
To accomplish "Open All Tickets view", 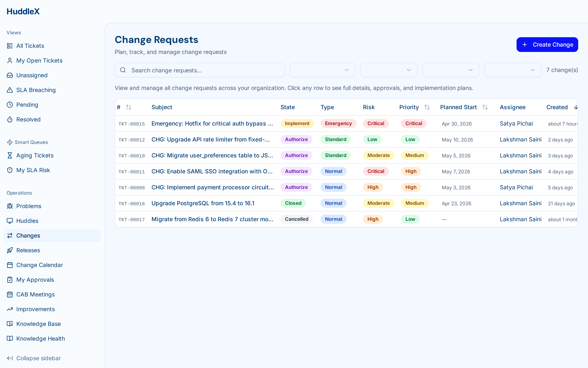I will (52, 46).
